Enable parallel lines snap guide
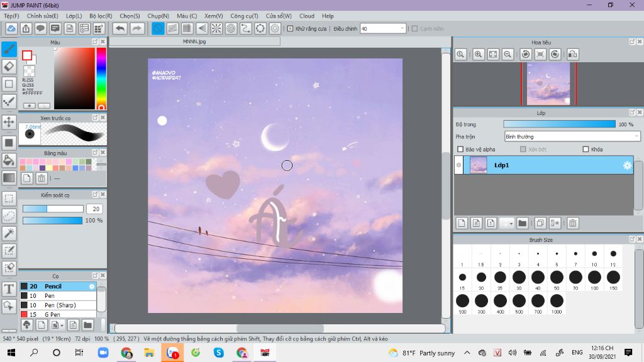Image resolution: width=644 pixels, height=362 pixels. pos(172,28)
